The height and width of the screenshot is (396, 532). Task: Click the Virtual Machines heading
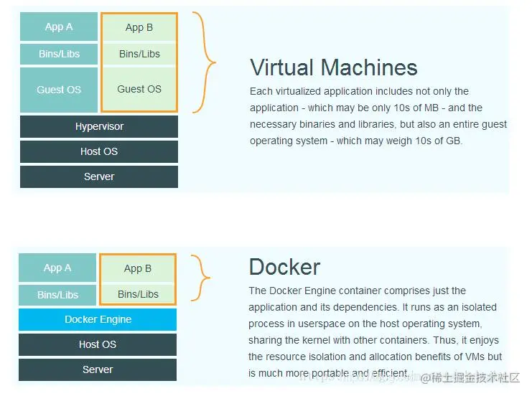tap(334, 67)
